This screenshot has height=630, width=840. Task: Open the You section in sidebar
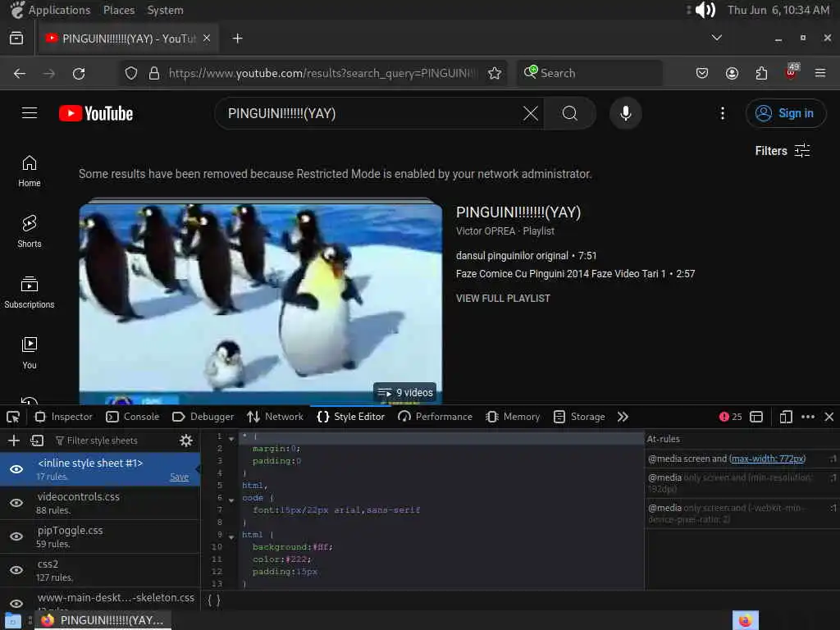pyautogui.click(x=30, y=353)
